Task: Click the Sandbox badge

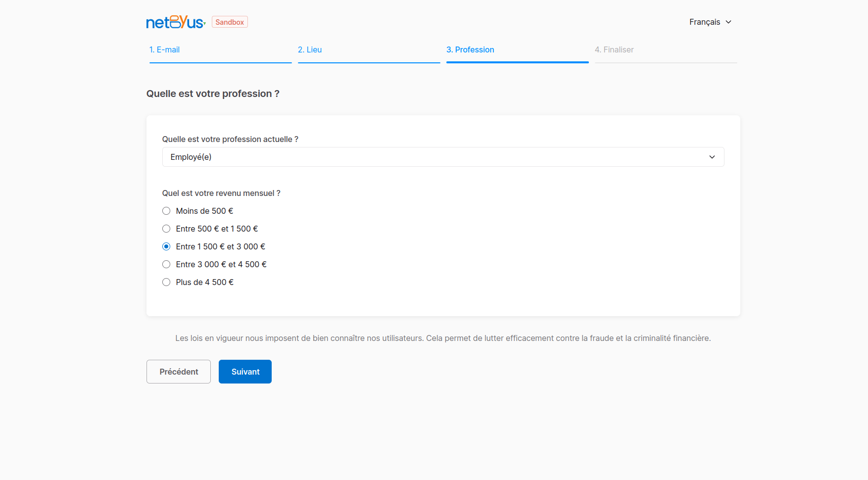Action: pos(230,22)
